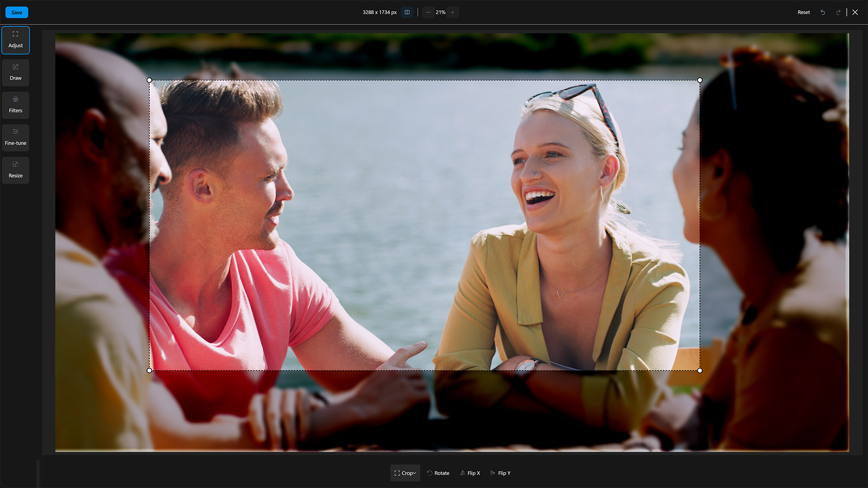
Task: Save the edited image
Action: coord(17,12)
